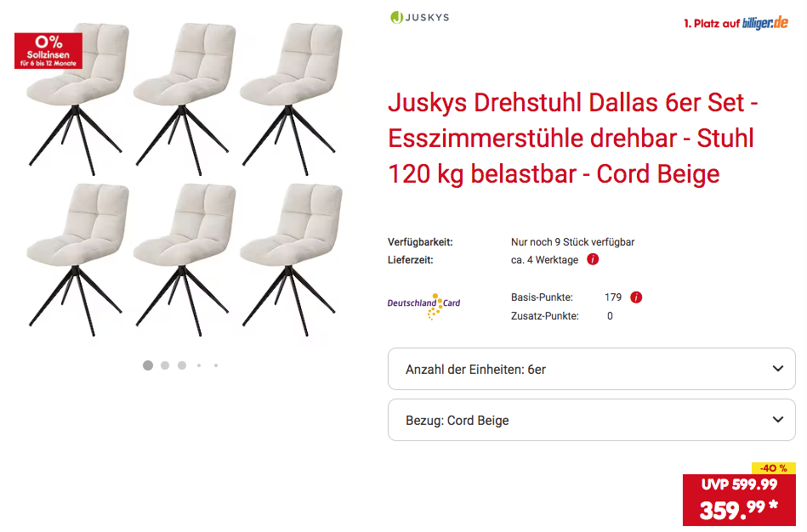Screen dimensions: 807x532
Task: Expand chevron on the Anzahl der Einheiten selector
Action: 778,368
